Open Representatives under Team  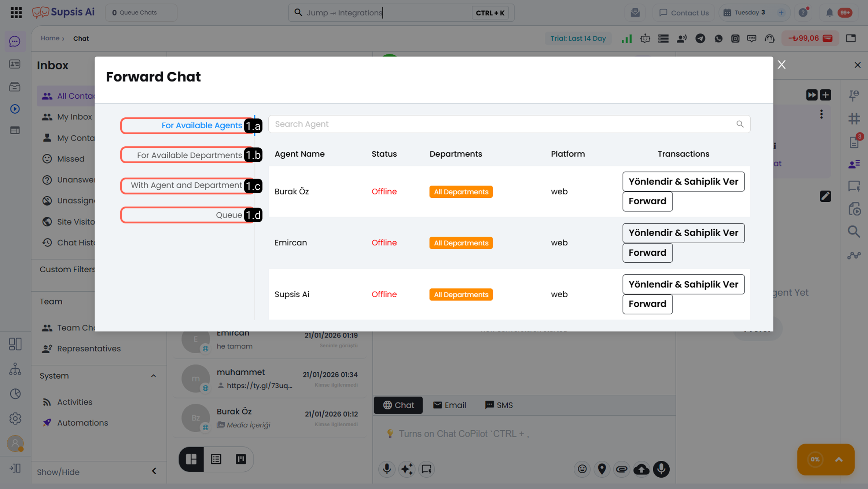(x=89, y=348)
